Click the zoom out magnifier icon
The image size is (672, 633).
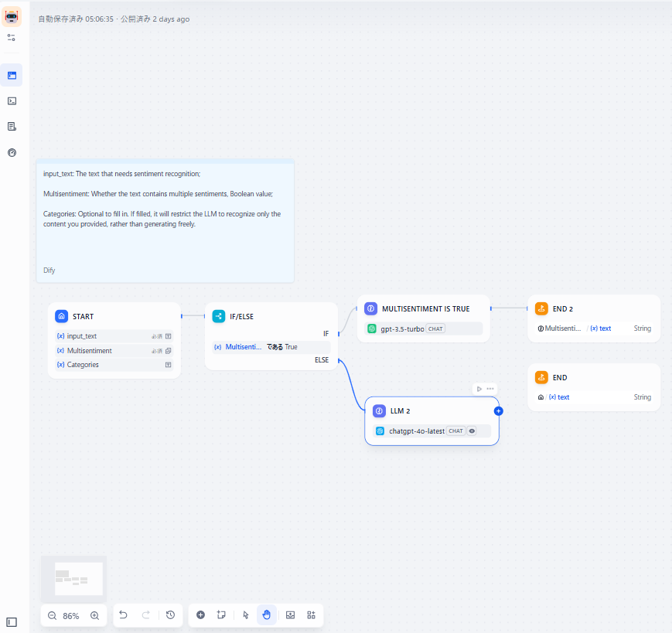(x=53, y=615)
